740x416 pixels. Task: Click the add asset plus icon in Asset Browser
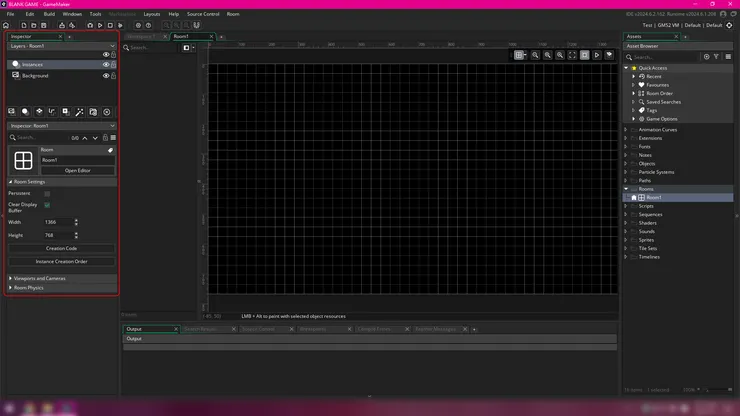point(706,57)
